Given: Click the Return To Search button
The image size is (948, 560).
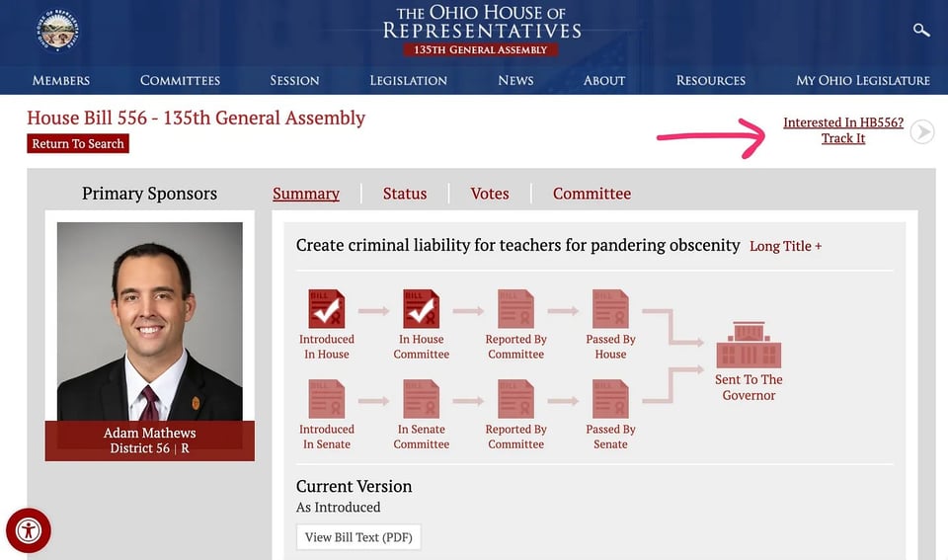Looking at the screenshot, I should click(78, 143).
